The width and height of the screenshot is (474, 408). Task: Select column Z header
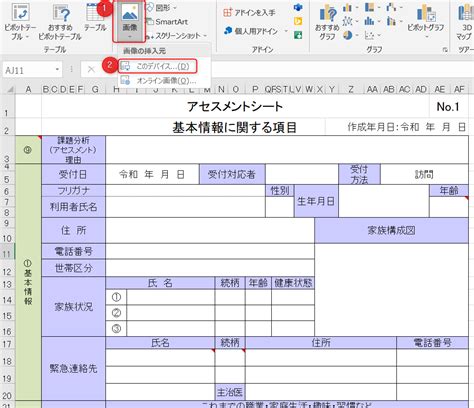(x=351, y=89)
